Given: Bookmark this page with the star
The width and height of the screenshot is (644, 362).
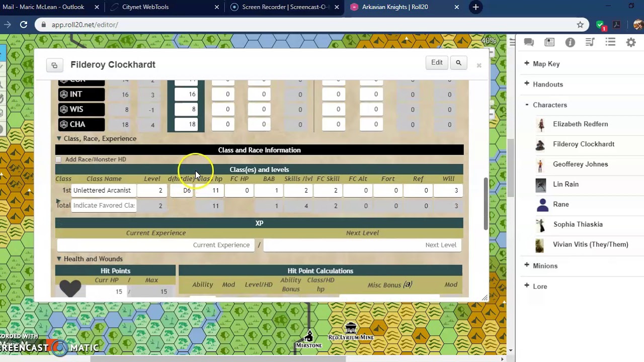Looking at the screenshot, I should tap(580, 24).
